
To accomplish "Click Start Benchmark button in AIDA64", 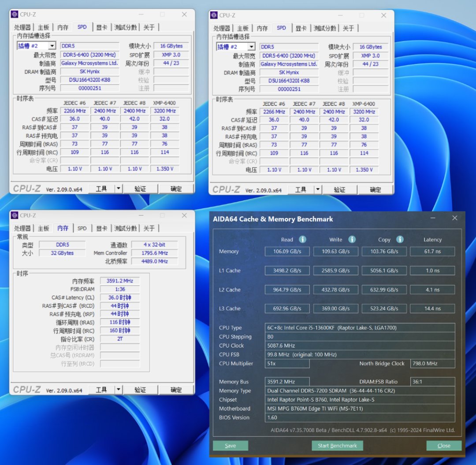I will (337, 446).
